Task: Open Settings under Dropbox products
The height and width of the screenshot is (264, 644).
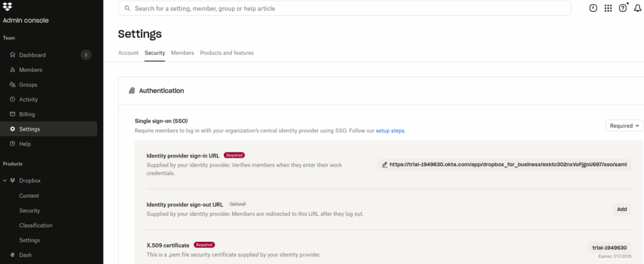Action: coord(30,240)
